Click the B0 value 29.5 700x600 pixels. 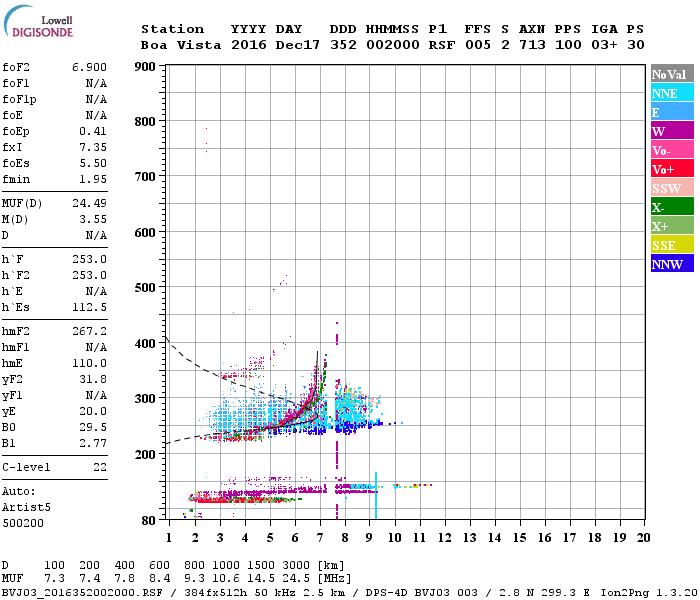[x=93, y=427]
